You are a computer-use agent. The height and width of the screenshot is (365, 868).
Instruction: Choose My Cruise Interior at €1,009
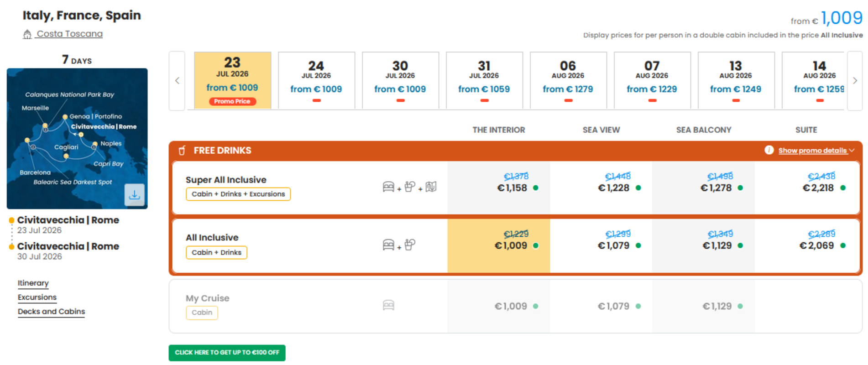click(x=499, y=306)
